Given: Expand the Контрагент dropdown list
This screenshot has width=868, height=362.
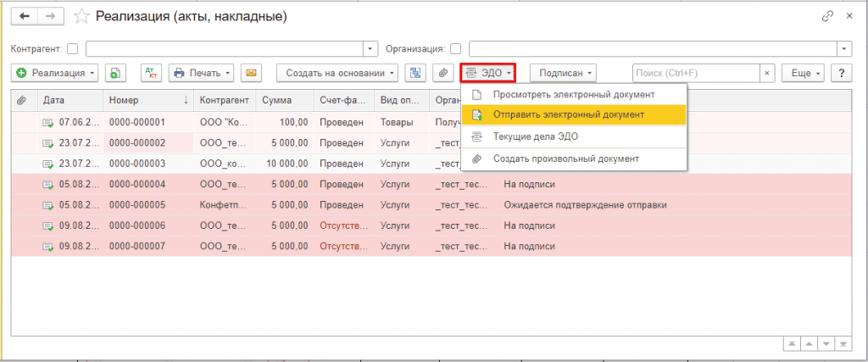Looking at the screenshot, I should [x=370, y=48].
